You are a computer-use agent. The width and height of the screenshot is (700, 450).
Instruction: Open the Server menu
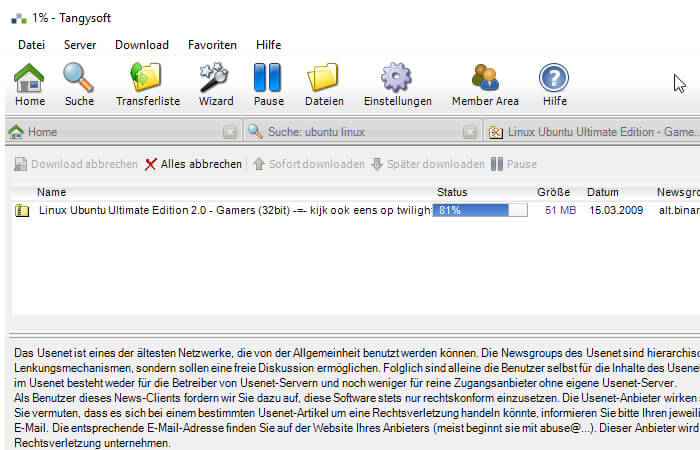[x=80, y=45]
